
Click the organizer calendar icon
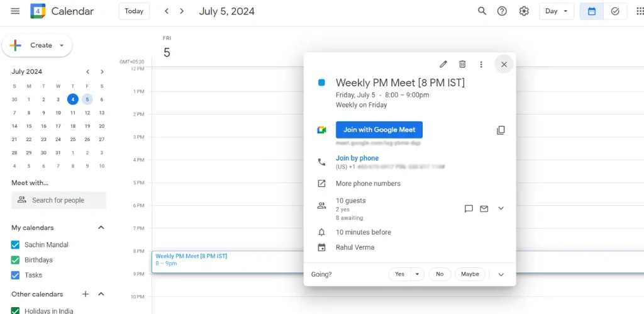pyautogui.click(x=321, y=247)
